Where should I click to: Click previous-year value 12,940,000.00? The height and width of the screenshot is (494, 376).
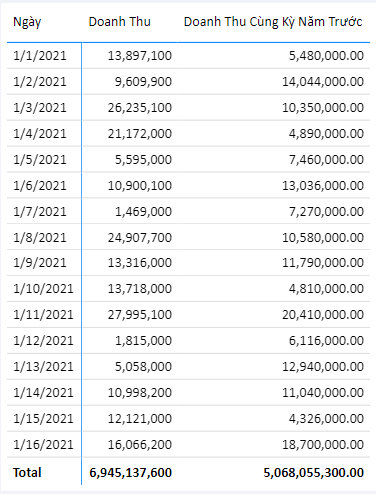pos(323,367)
